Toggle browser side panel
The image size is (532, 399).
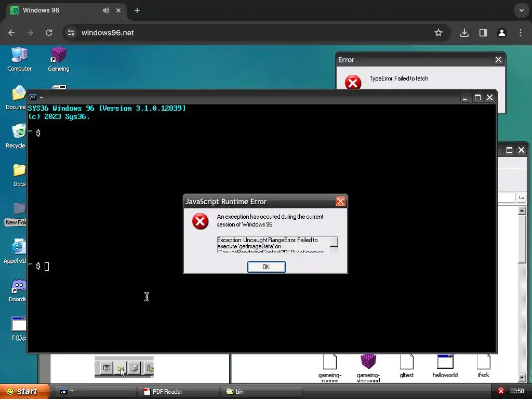point(483,33)
